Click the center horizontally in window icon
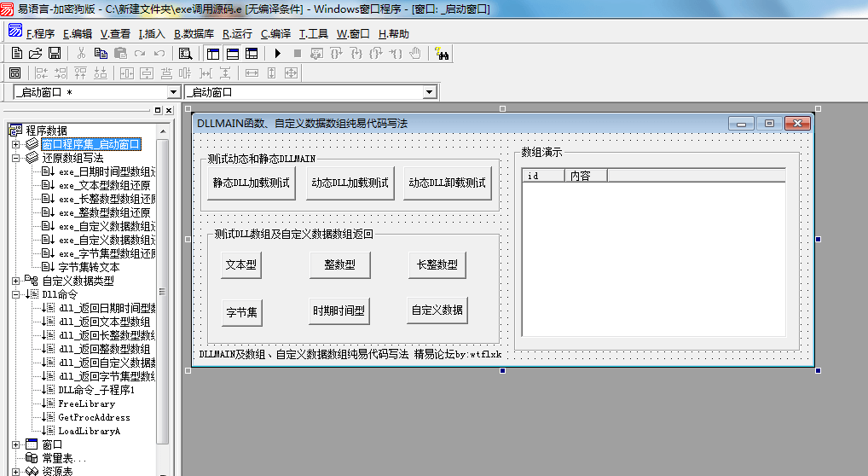Screen dimensions: 868x476 click(x=127, y=73)
